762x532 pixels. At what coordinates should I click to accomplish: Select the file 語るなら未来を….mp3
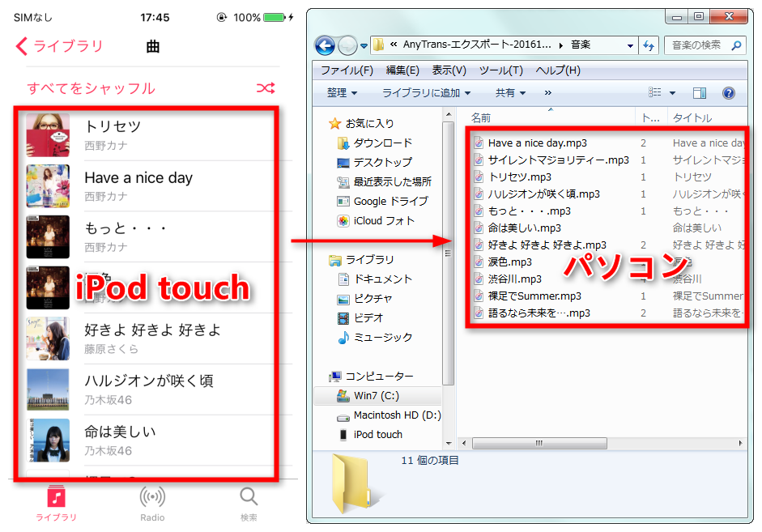click(532, 313)
